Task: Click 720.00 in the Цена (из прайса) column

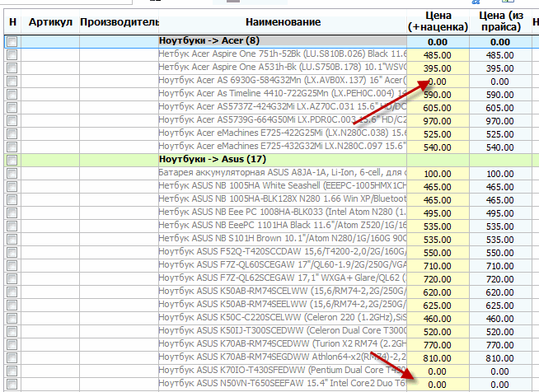Action: pyautogui.click(x=499, y=279)
